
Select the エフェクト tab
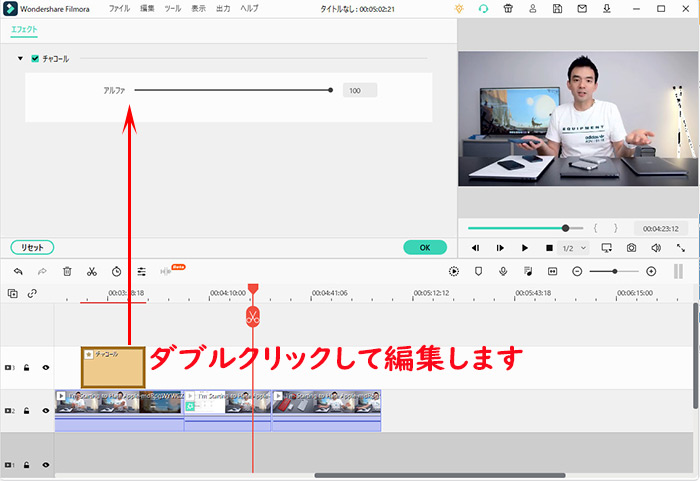click(x=24, y=29)
